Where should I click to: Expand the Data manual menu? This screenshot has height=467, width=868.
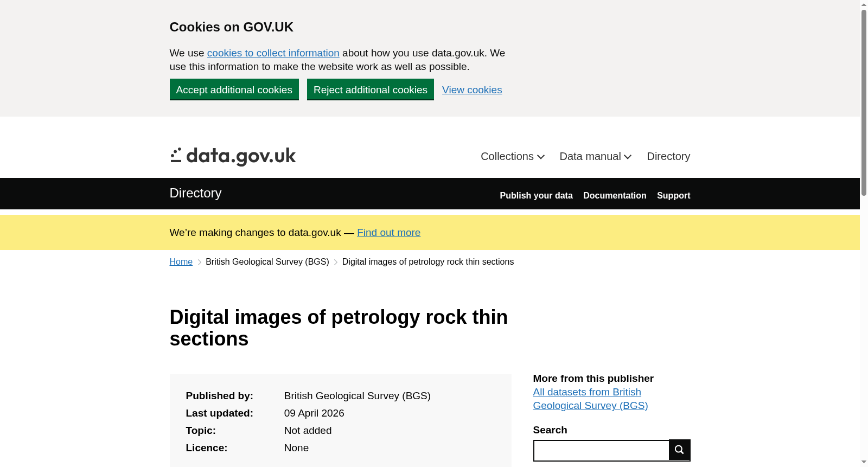tap(596, 156)
